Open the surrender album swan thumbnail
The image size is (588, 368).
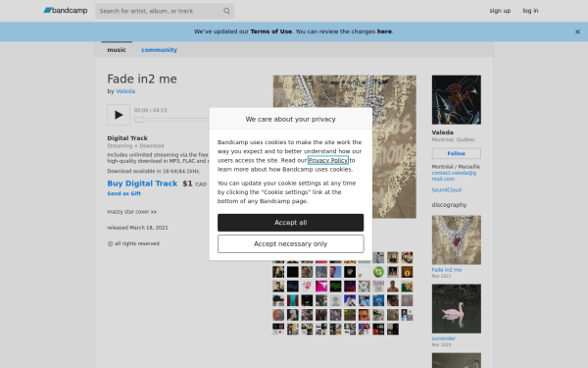(x=456, y=308)
